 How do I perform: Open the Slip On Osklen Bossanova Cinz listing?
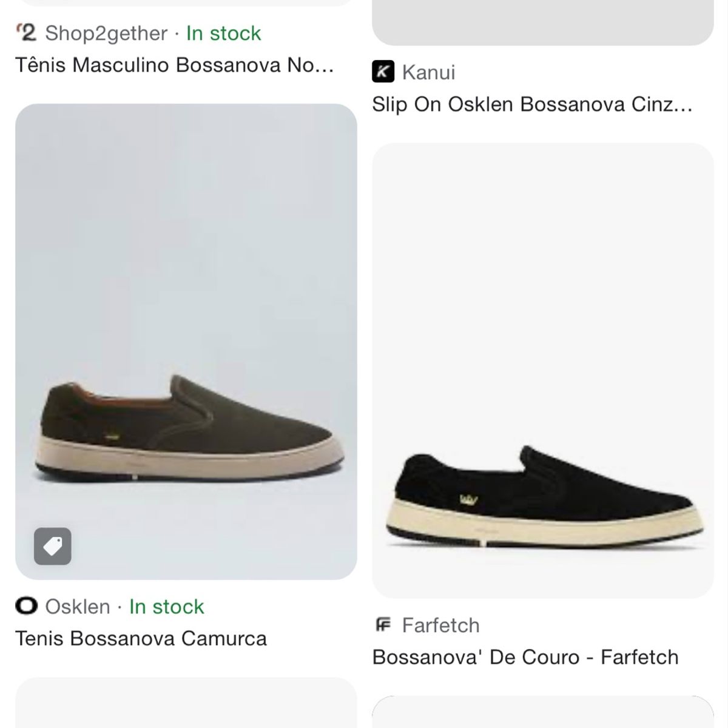531,104
